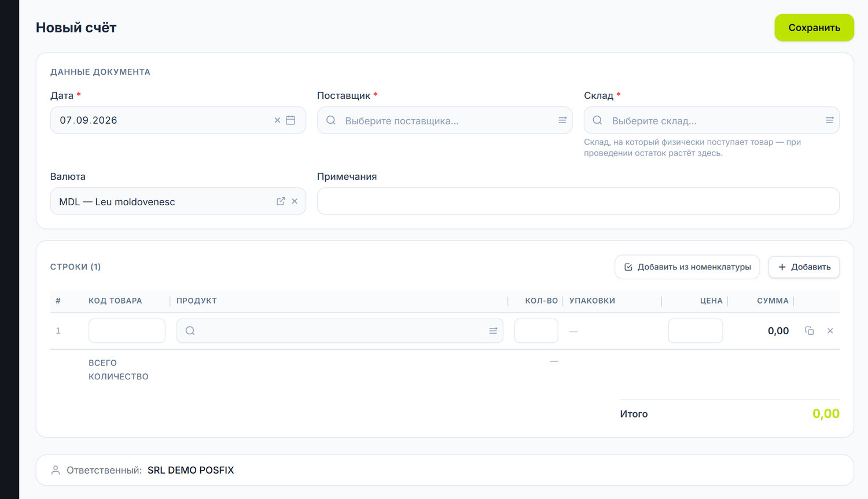The height and width of the screenshot is (499, 868).
Task: Click the Новый счёт page title
Action: point(76,28)
